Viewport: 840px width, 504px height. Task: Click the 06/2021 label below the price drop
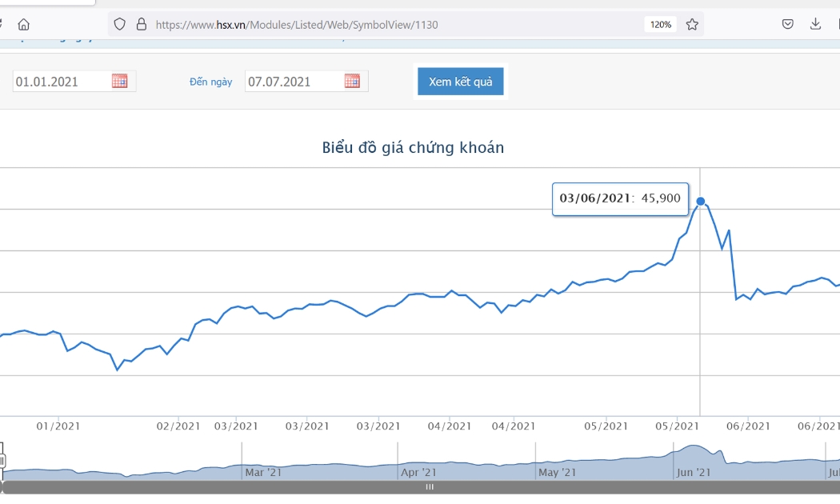[748, 426]
